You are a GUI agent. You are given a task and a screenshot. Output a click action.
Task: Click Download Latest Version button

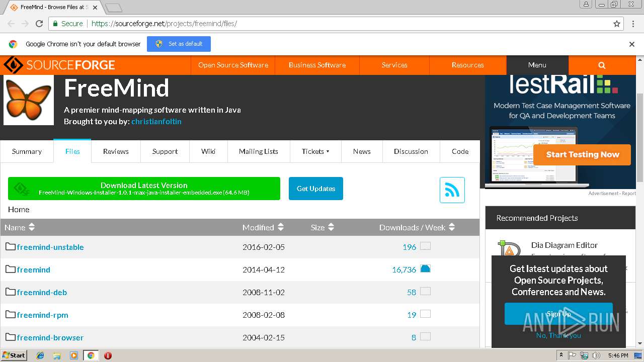(144, 189)
